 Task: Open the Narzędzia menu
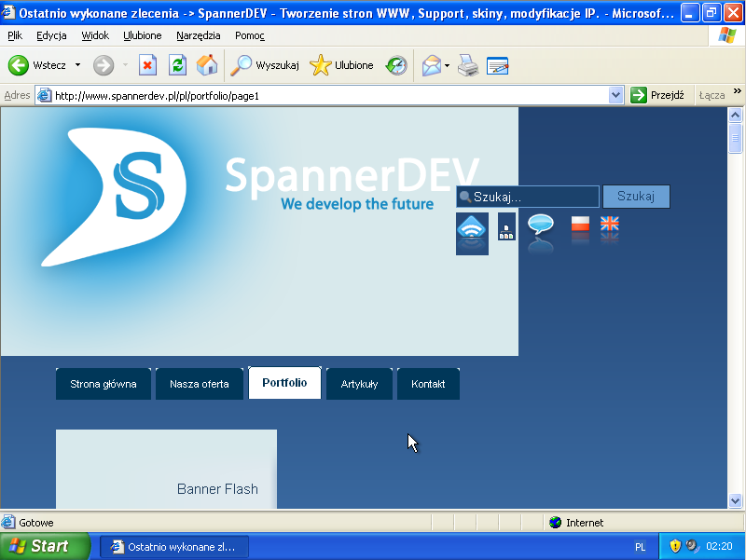[x=198, y=35]
